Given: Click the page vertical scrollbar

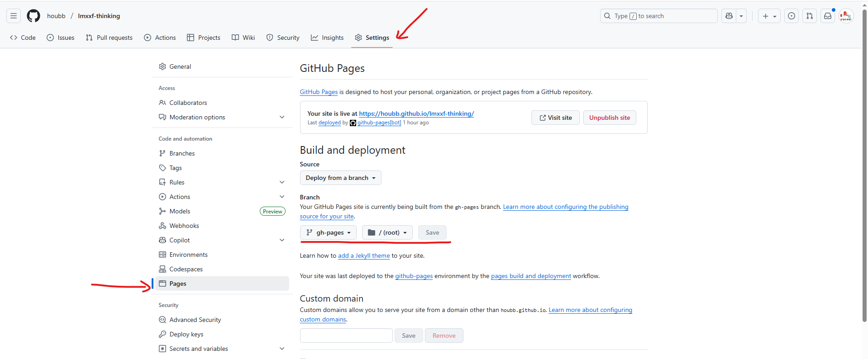Looking at the screenshot, I should coord(865,165).
